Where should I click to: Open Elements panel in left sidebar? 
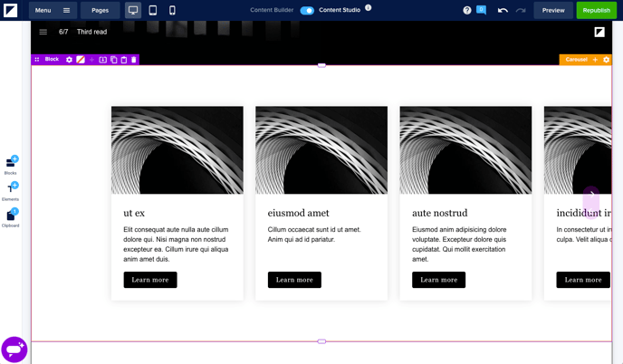coord(10,190)
